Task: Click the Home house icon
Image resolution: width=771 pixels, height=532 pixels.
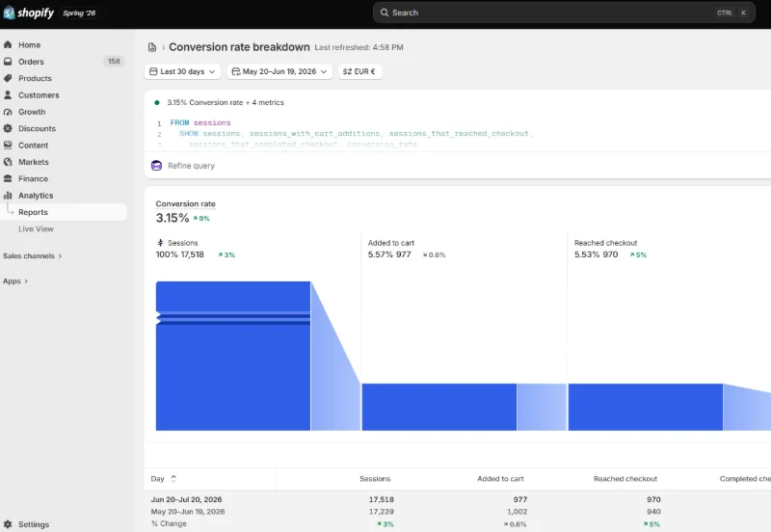Action: click(8, 44)
